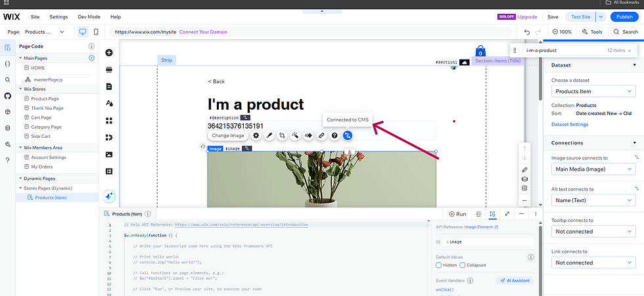The image size is (644, 296).
Task: Open the Alt text connects to dropdown
Action: [593, 200]
